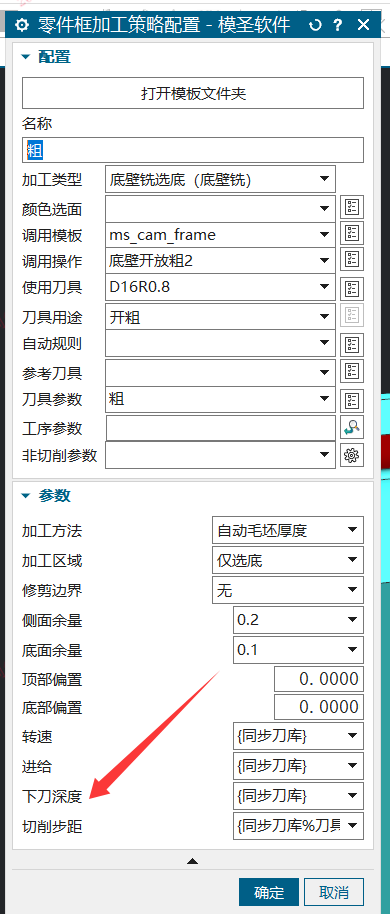Open the 颜色选面 dropdown

point(220,208)
